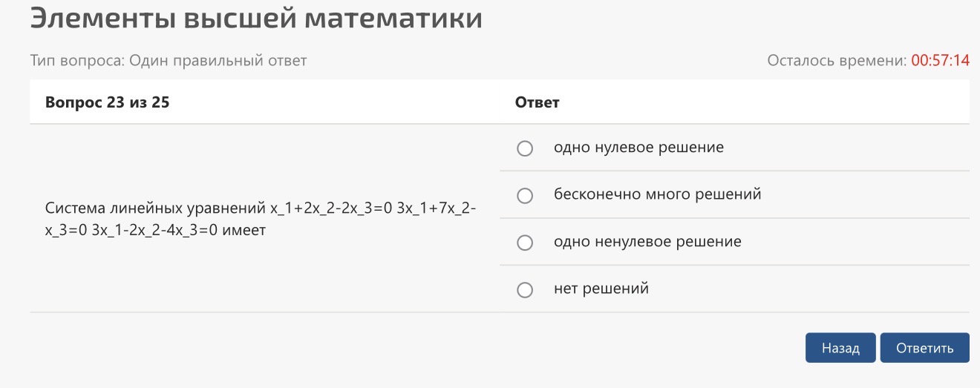
Task: Click the 'Вопрос 23 из 25' column header
Action: click(x=107, y=102)
